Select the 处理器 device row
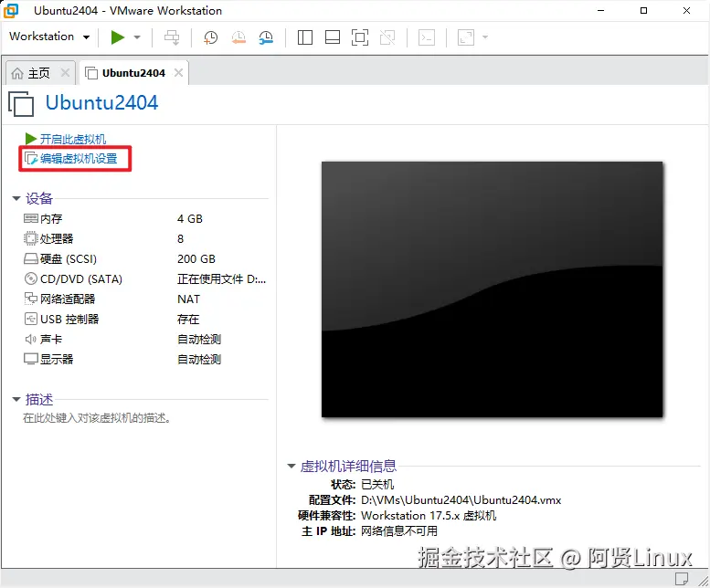This screenshot has width=710, height=588. click(x=145, y=239)
